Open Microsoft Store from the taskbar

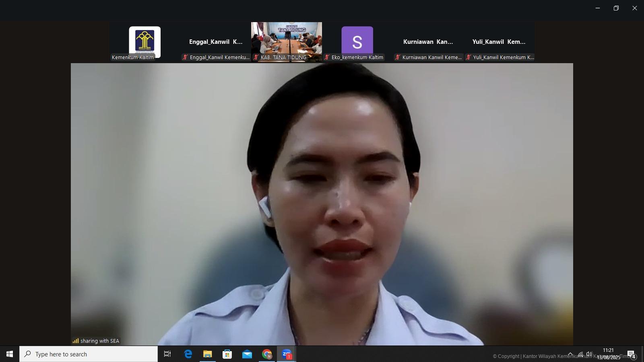click(227, 354)
